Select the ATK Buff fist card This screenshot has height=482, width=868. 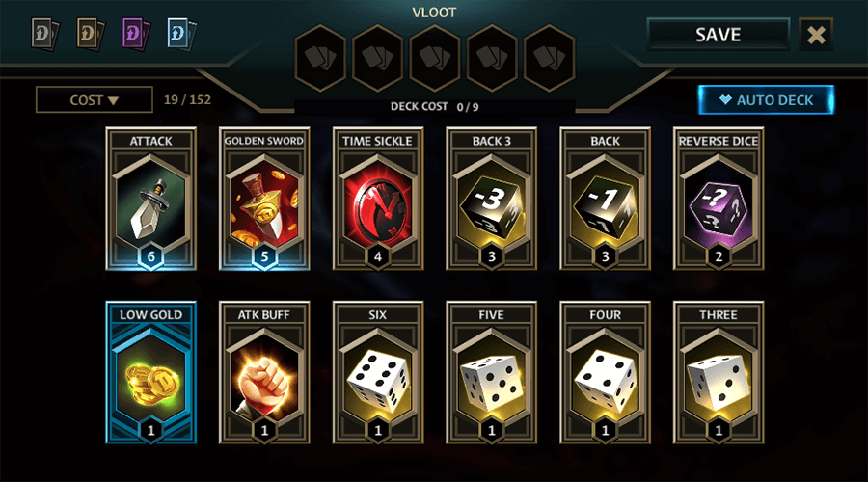264,373
